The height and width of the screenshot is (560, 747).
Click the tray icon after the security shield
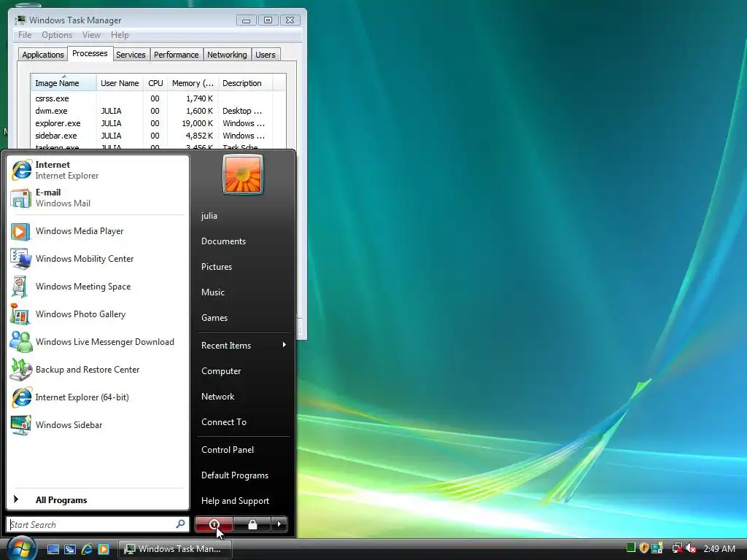657,548
